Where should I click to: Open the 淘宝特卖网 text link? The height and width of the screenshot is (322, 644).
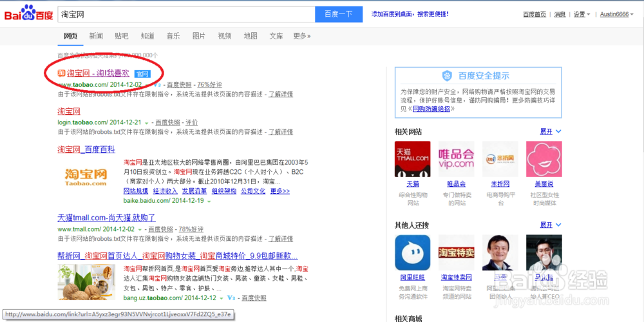tap(457, 278)
